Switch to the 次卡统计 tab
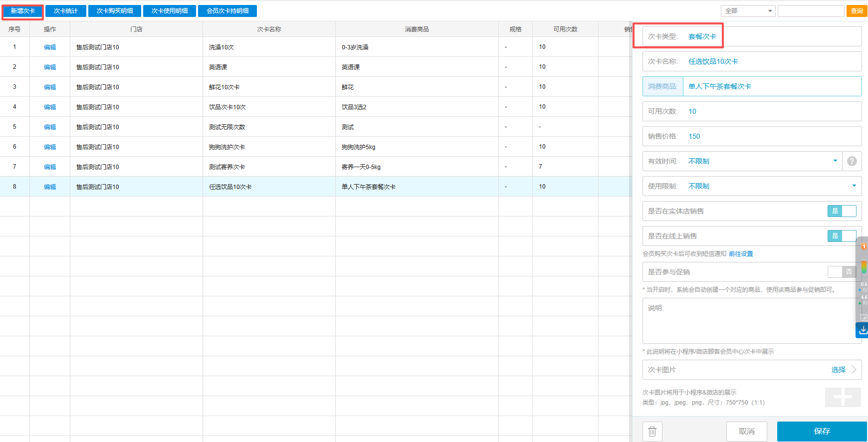The height and width of the screenshot is (442, 868). click(66, 11)
